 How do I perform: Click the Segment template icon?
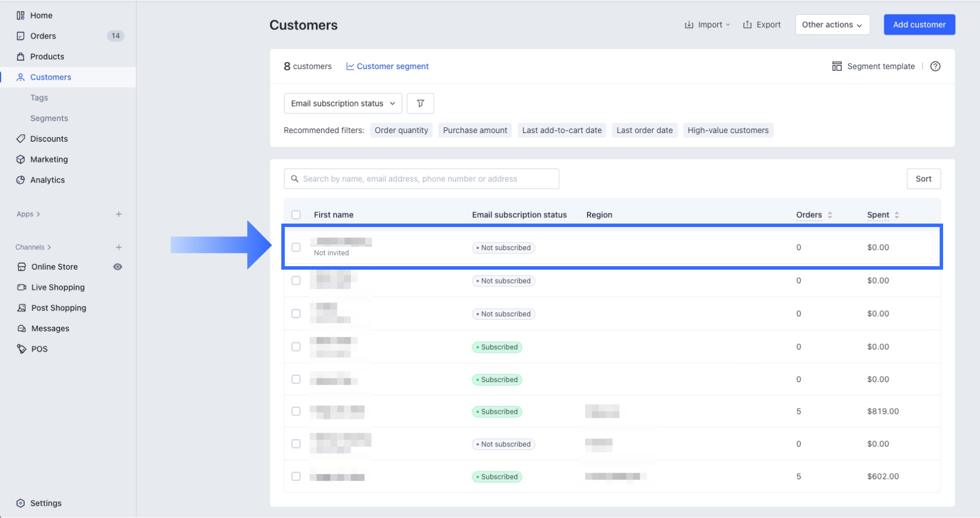(836, 66)
